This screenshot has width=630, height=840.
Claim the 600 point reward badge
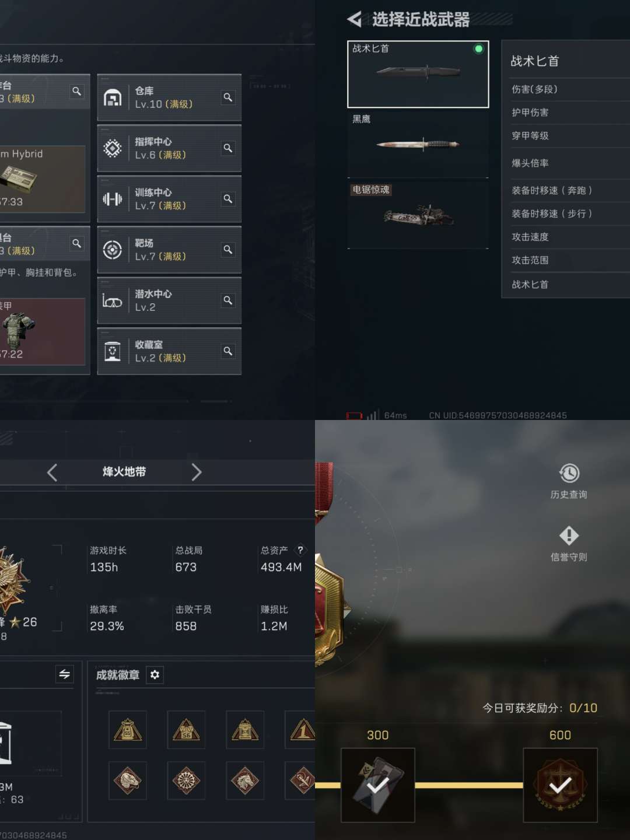(x=560, y=785)
